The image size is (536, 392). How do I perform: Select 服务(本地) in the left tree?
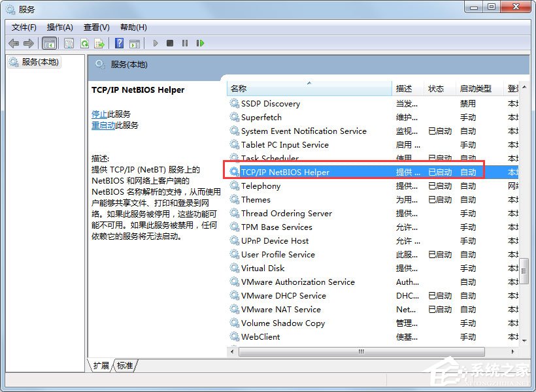tap(41, 61)
